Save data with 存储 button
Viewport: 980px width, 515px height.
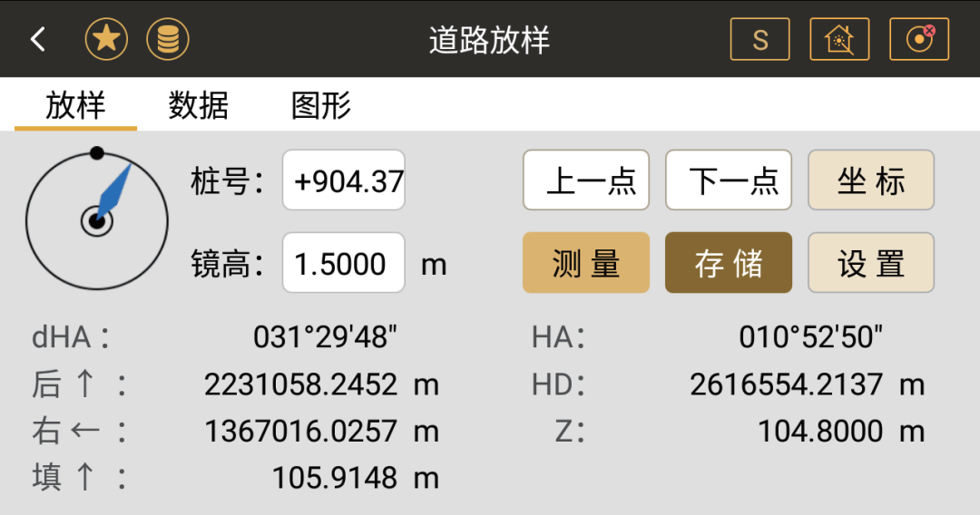(x=729, y=263)
